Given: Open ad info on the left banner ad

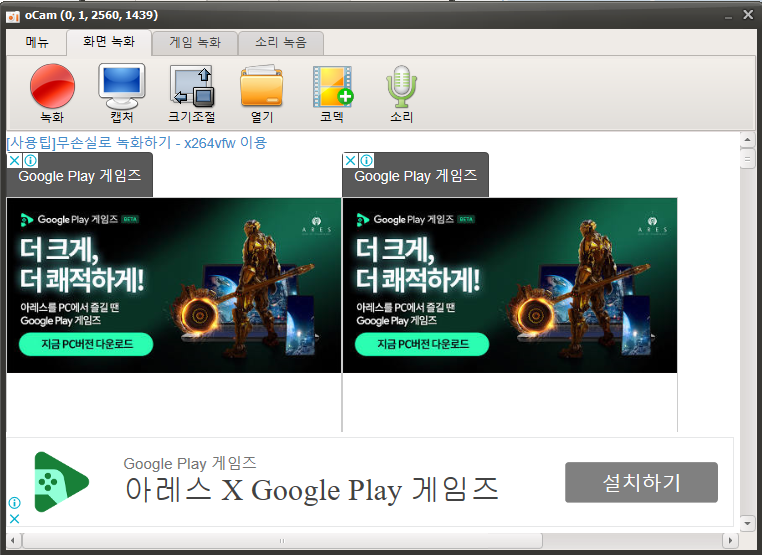Looking at the screenshot, I should point(30,160).
